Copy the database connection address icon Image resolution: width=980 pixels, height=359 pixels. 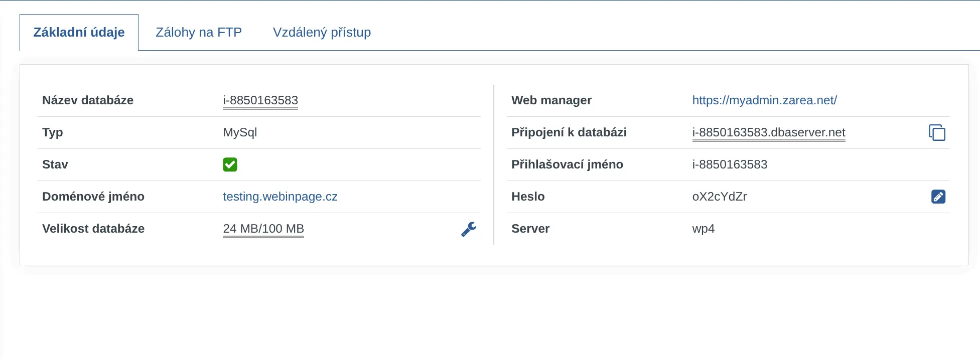[x=937, y=132]
